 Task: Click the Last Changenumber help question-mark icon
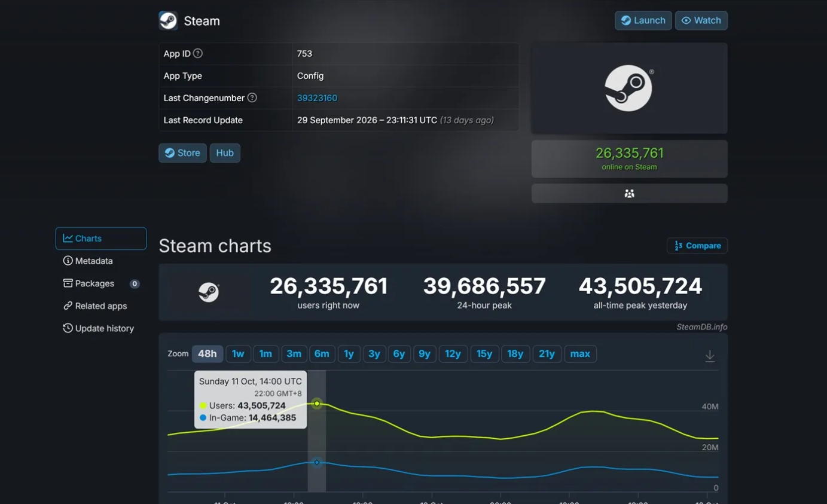[252, 97]
